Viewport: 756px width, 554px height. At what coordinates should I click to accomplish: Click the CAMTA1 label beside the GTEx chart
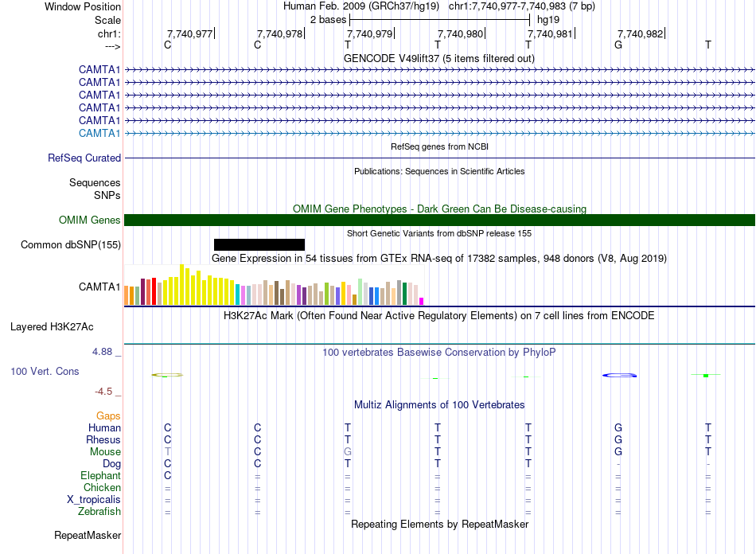[x=99, y=287]
